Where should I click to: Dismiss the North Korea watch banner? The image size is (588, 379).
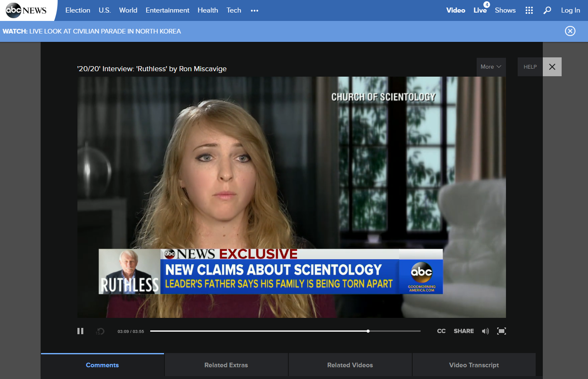570,31
